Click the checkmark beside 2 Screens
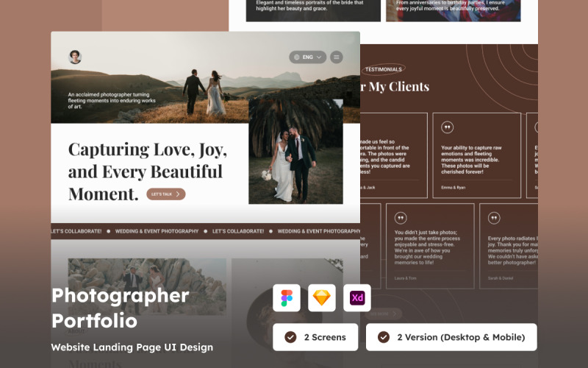 [x=290, y=337]
